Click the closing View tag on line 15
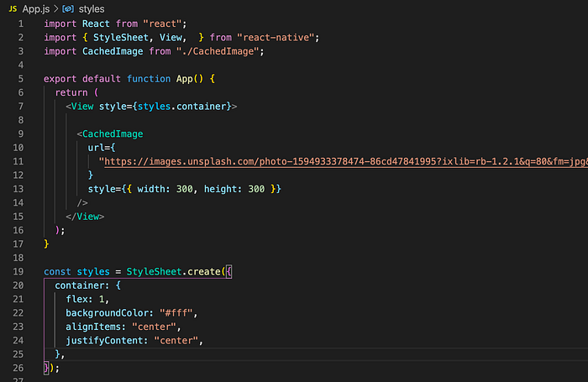 85,217
